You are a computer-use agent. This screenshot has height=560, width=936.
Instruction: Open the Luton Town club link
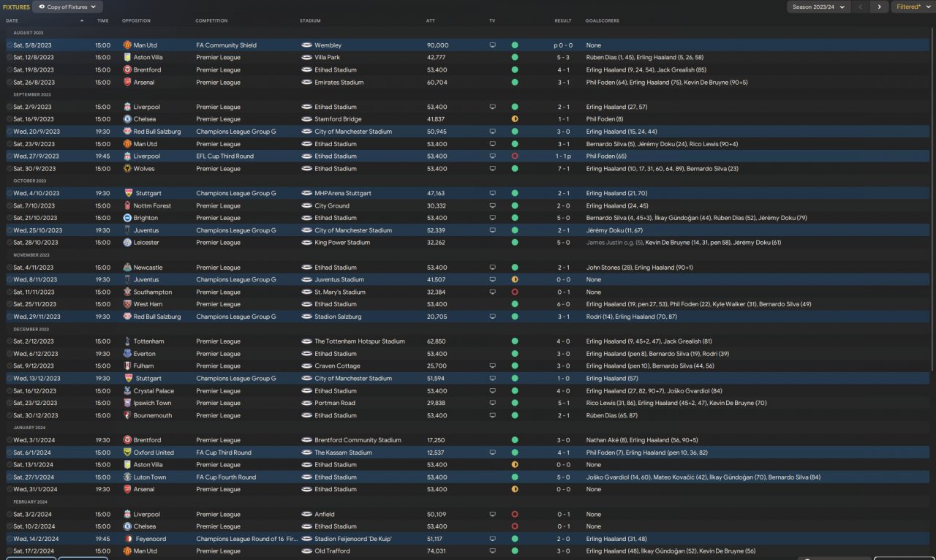(150, 477)
